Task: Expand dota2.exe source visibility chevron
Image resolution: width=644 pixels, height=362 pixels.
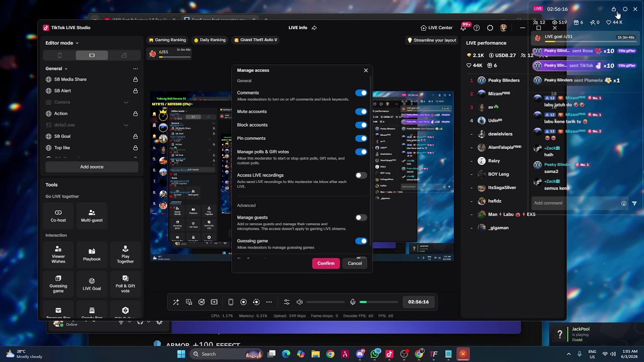Action: click(126, 125)
